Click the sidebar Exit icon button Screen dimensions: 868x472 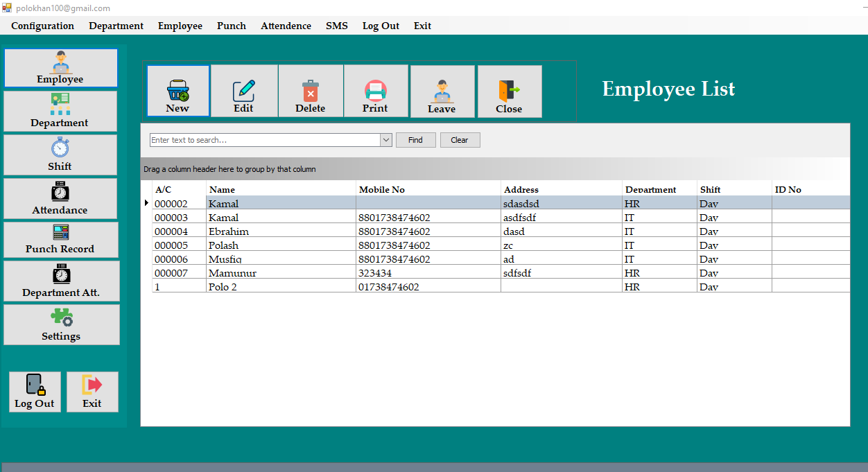pyautogui.click(x=92, y=392)
